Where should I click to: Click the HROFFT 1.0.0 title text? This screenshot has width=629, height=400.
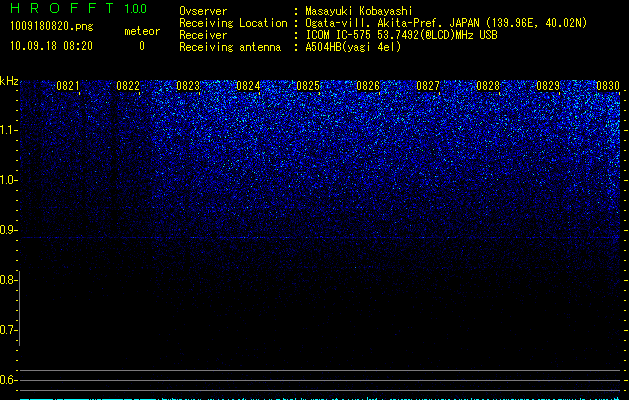(x=79, y=8)
